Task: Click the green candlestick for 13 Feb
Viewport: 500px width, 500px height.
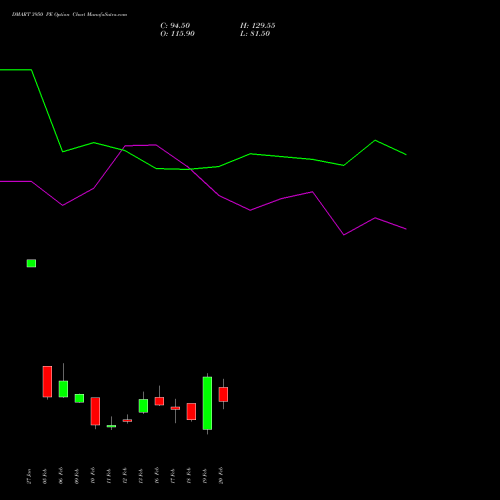Action: coord(143,406)
